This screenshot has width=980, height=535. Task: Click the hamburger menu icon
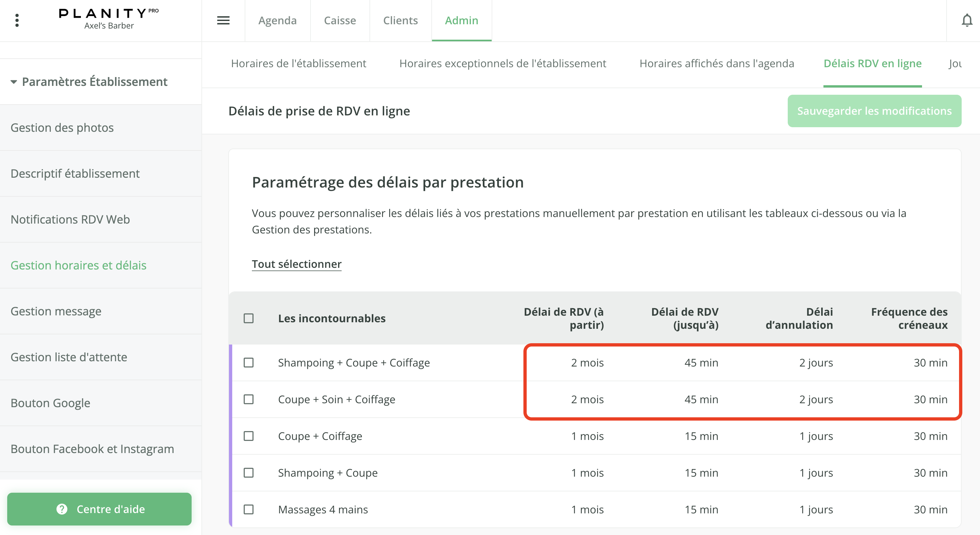point(223,20)
